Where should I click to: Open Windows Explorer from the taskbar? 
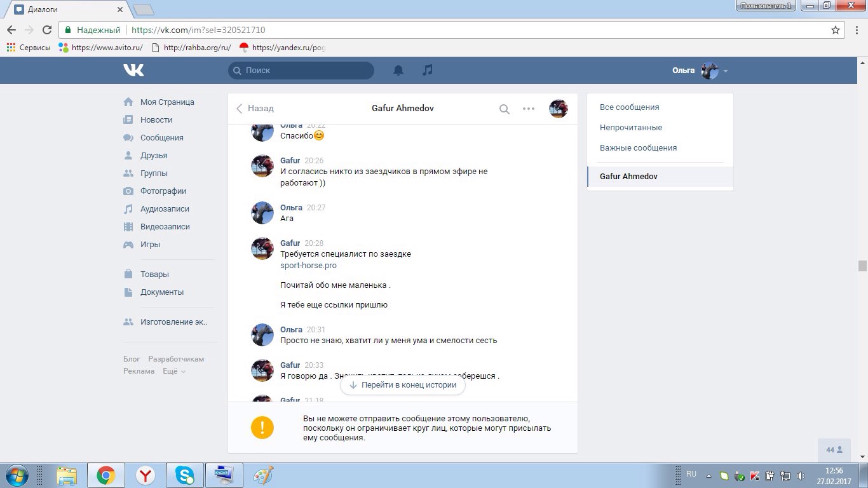pos(66,475)
